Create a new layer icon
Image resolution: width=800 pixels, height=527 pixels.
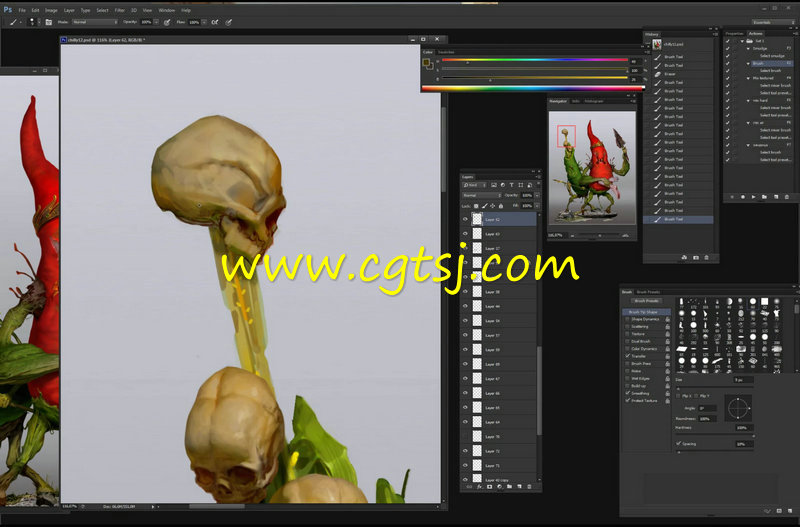tap(519, 487)
